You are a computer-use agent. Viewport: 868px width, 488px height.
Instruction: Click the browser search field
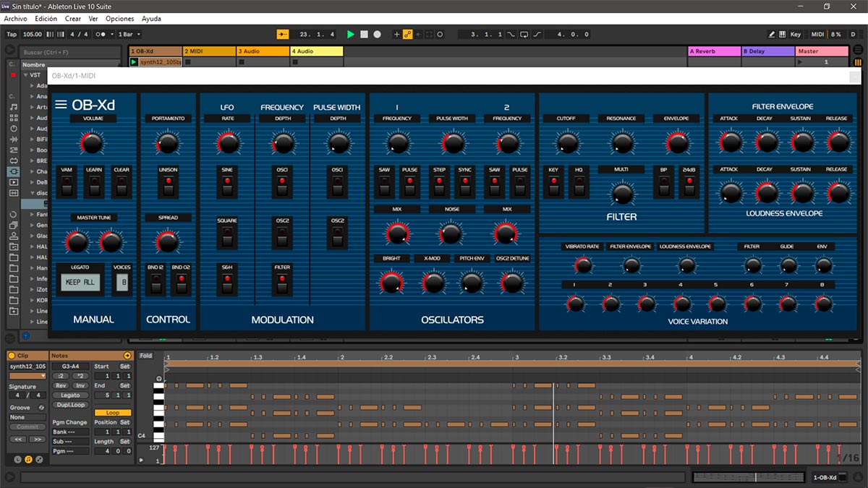70,52
